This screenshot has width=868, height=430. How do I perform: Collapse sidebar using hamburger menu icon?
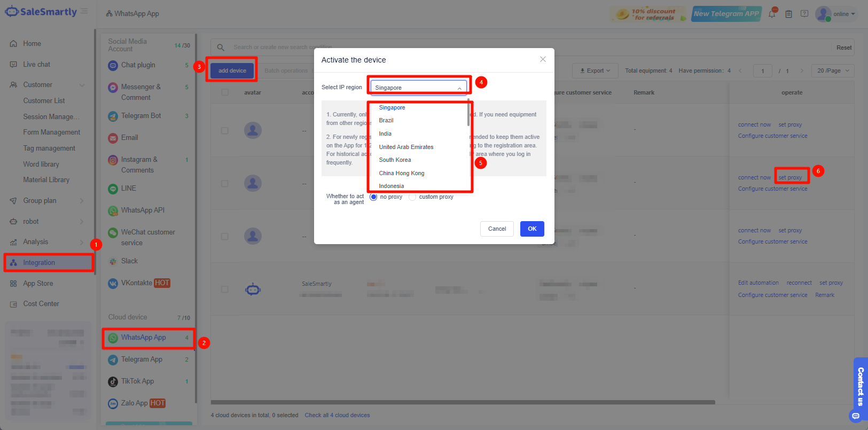(84, 11)
